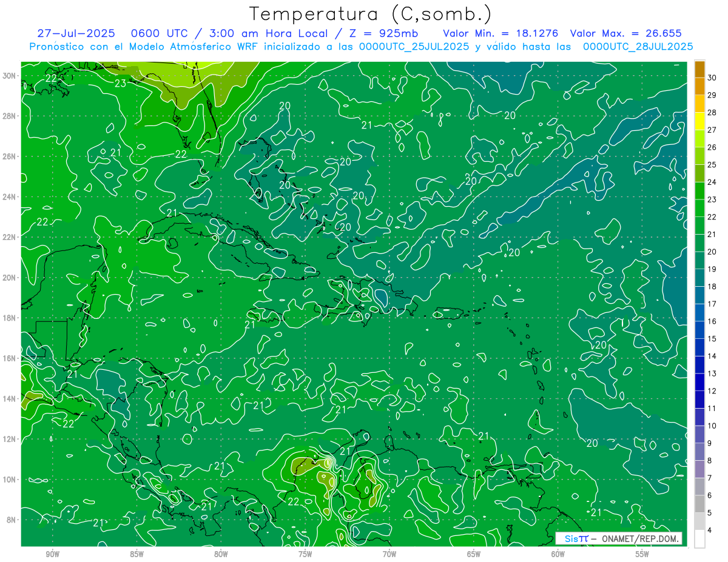The width and height of the screenshot is (728, 562).
Task: Pick gray legend swatch between 5 and 6
Action: [x=700, y=504]
